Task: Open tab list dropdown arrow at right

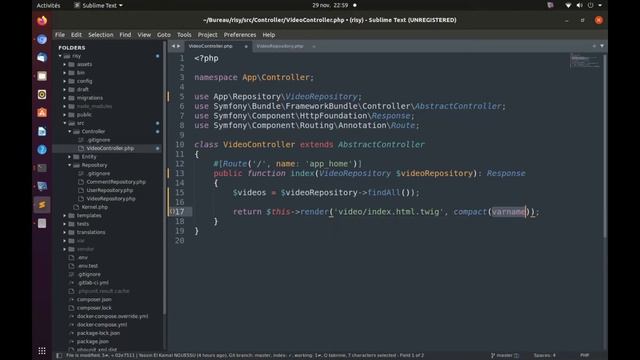Action: click(x=602, y=46)
